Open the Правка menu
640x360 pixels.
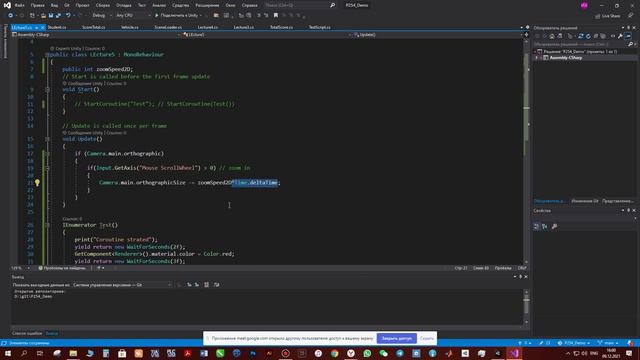37,5
